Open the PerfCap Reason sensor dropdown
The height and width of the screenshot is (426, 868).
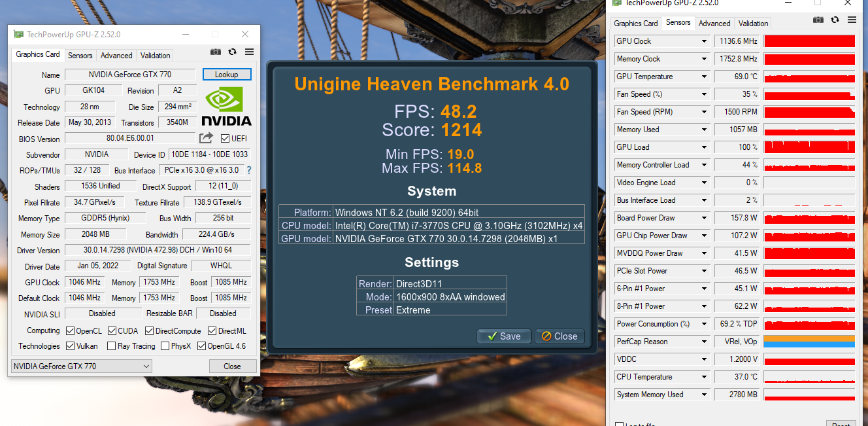(704, 342)
